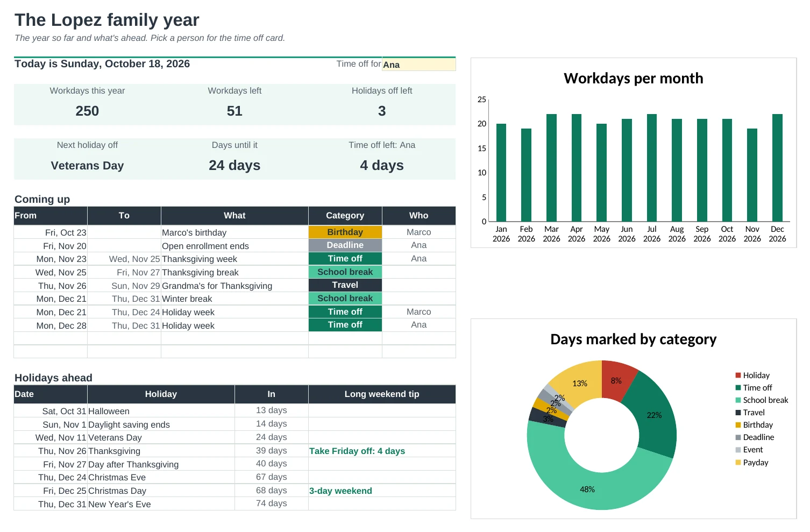
Task: Select the "Sun, Nov 29" To date
Action: pyautogui.click(x=124, y=286)
